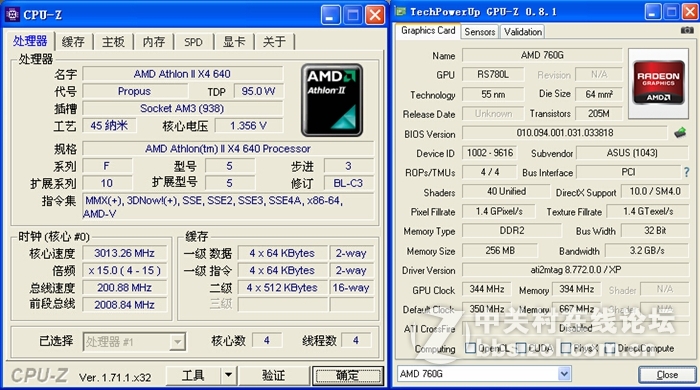The image size is (700, 390).
Task: Click the core speed value 3013.26 MHz
Action: click(x=125, y=253)
